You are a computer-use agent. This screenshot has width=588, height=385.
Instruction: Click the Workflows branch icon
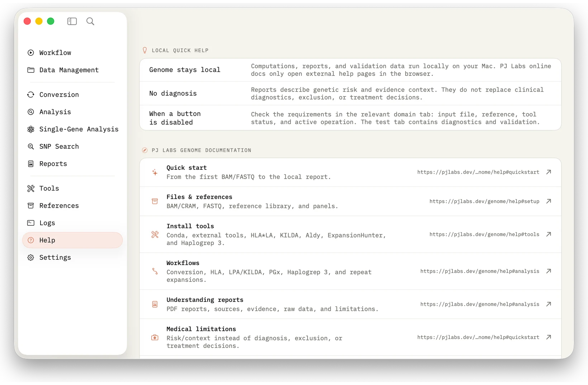pos(155,271)
